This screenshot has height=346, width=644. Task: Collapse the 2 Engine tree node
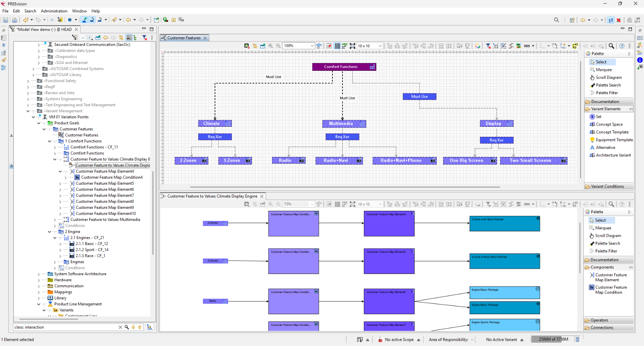click(50, 232)
